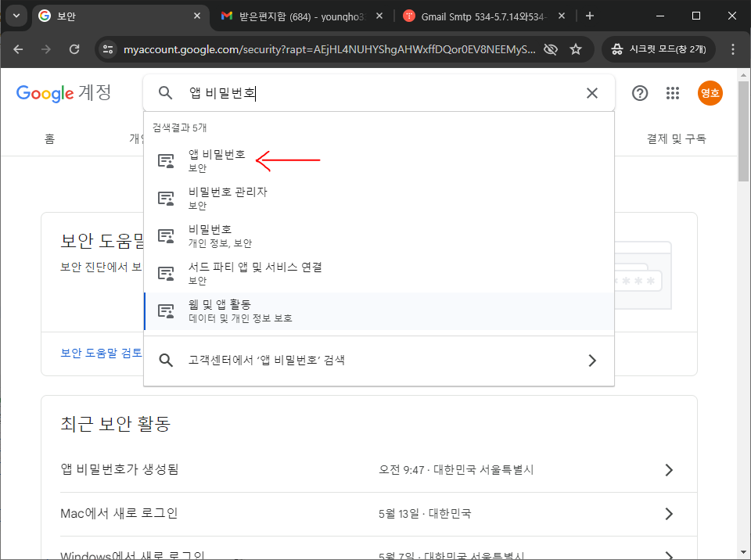Close the 'Gmail Smtp' browser tab
The width and height of the screenshot is (751, 560).
562,16
